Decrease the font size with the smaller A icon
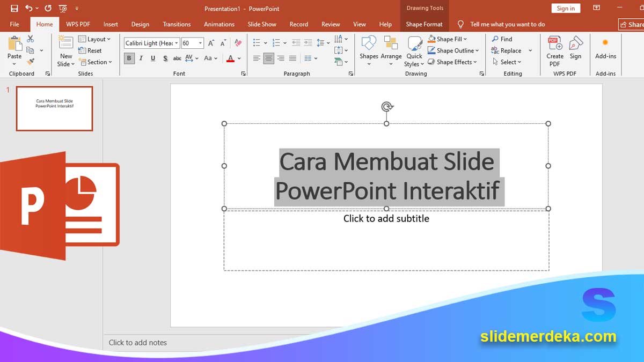 click(x=223, y=43)
